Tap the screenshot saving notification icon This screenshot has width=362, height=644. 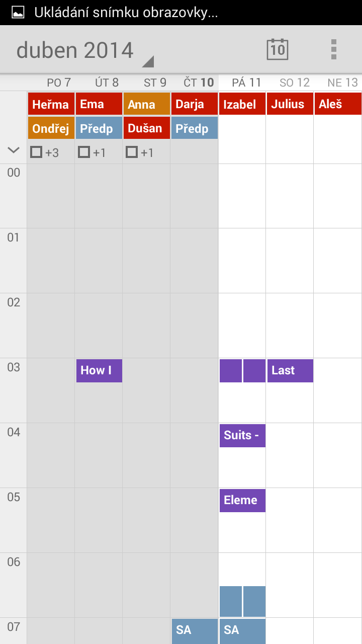coord(18,13)
